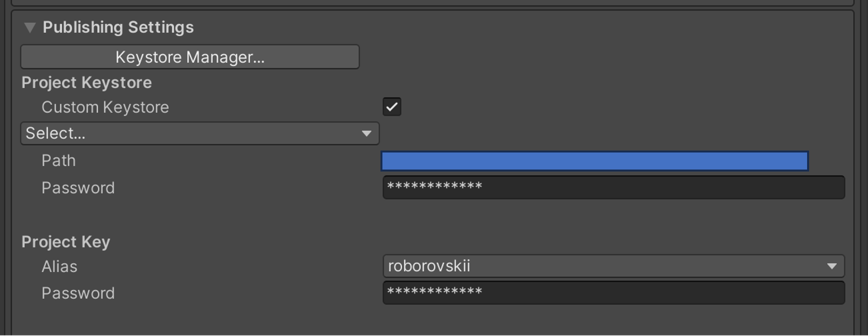Collapse the Publishing Settings foldout triangle

point(30,28)
